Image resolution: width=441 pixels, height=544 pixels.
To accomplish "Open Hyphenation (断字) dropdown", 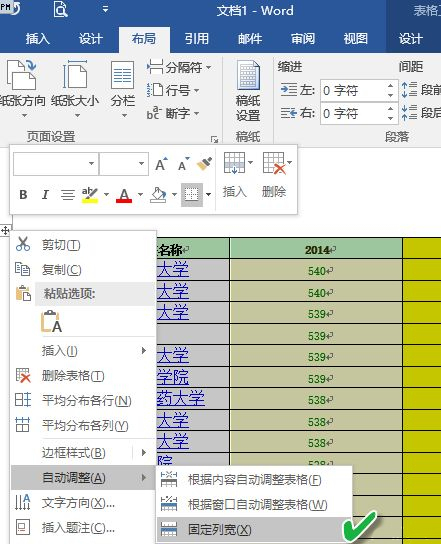I will point(173,113).
